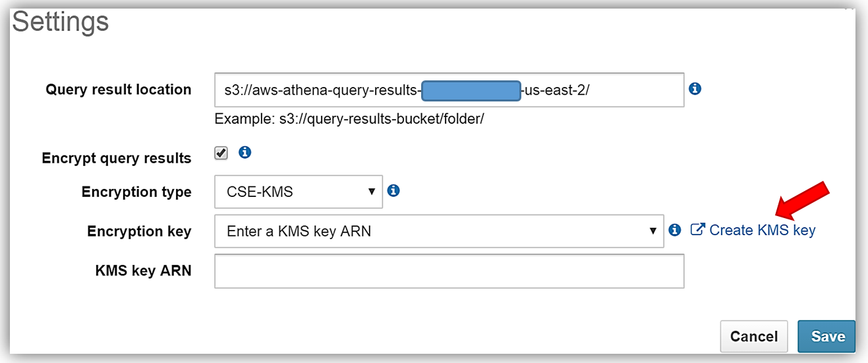Image resolution: width=868 pixels, height=363 pixels.
Task: Click info icon beside Encryption type dropdown
Action: 393,191
